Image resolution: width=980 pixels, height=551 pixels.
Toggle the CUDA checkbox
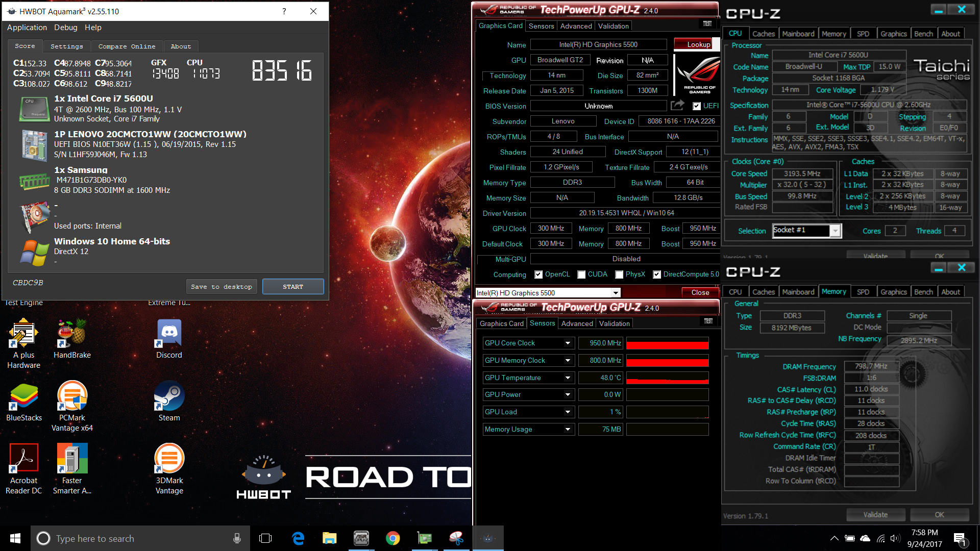click(581, 274)
